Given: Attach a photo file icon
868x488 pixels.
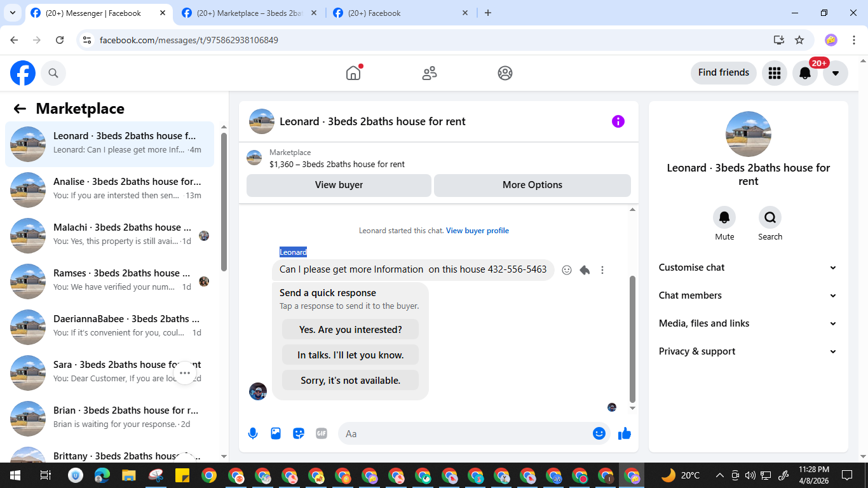Looking at the screenshot, I should [x=276, y=434].
